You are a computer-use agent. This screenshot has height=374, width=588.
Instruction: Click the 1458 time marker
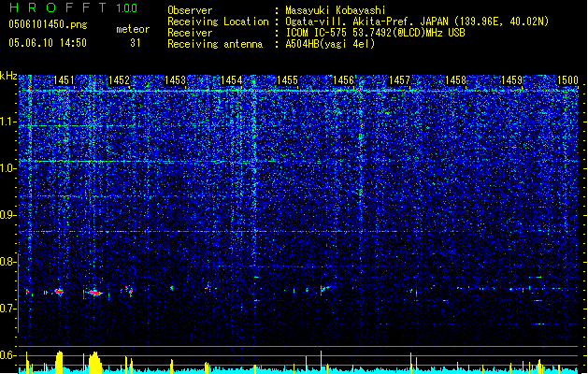(x=455, y=80)
